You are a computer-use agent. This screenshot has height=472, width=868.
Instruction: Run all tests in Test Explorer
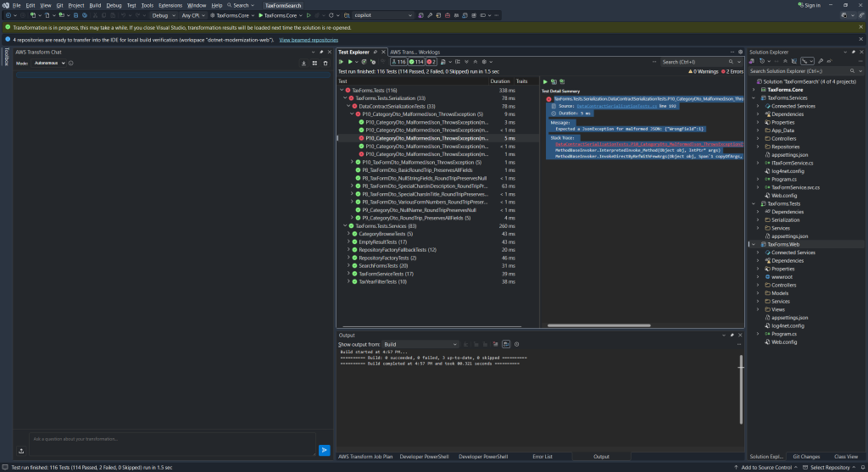point(341,62)
